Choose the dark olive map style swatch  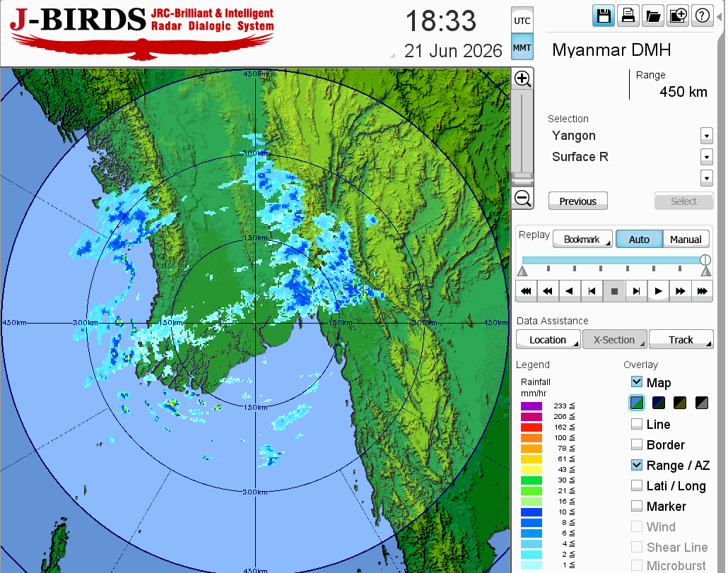680,403
